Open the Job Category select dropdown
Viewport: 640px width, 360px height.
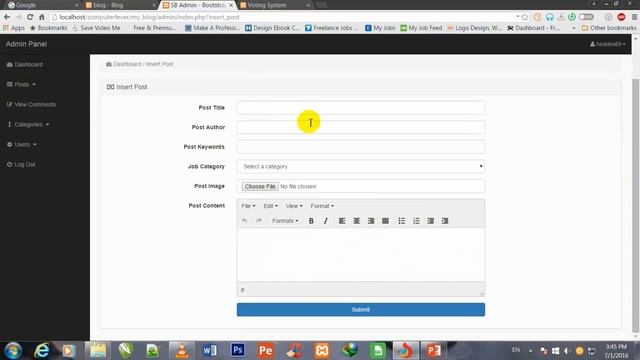(x=361, y=167)
